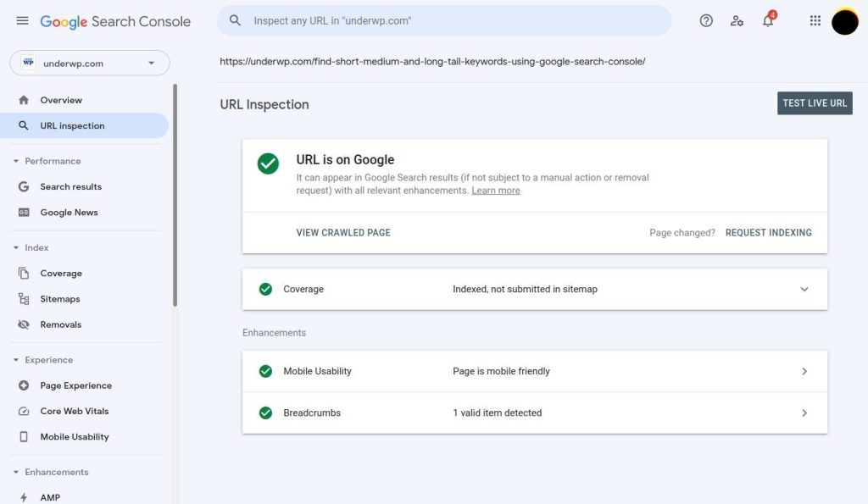The width and height of the screenshot is (868, 504).
Task: Click the green check beside URL is on Google
Action: click(x=268, y=163)
